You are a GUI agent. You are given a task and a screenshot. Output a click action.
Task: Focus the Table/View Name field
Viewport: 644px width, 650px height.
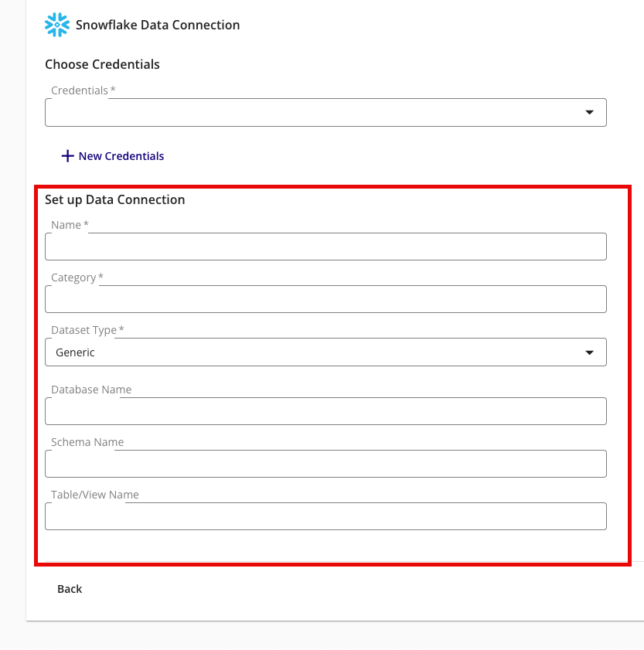(325, 516)
